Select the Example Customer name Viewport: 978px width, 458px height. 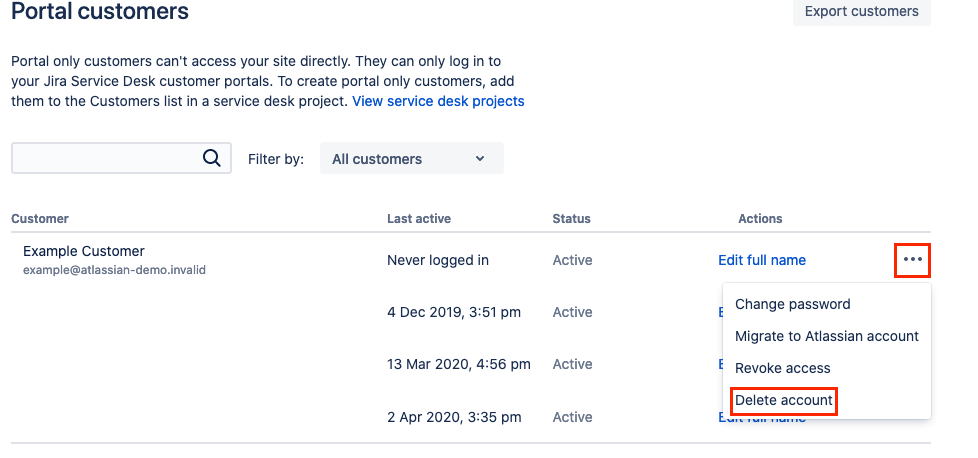point(84,251)
